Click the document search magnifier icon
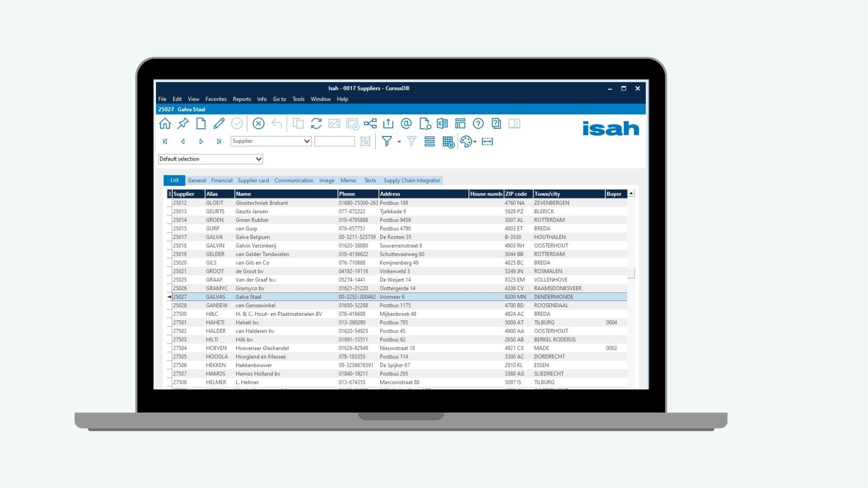 click(x=425, y=123)
